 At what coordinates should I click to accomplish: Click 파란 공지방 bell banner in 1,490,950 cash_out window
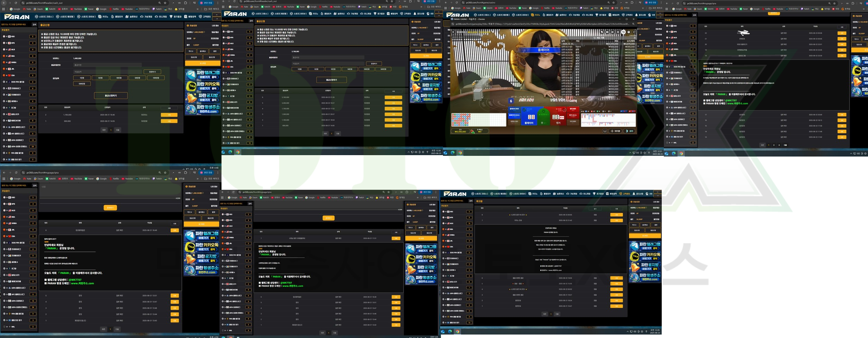(202, 97)
